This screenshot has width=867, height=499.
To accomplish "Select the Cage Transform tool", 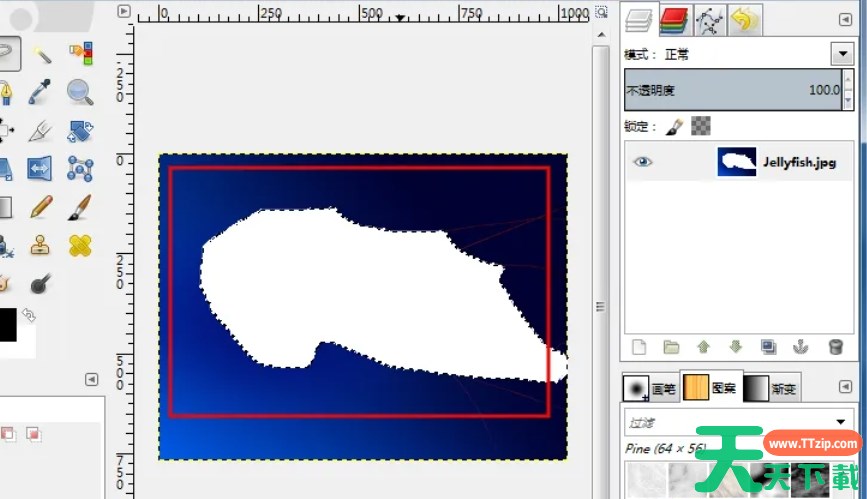I will pyautogui.click(x=80, y=168).
